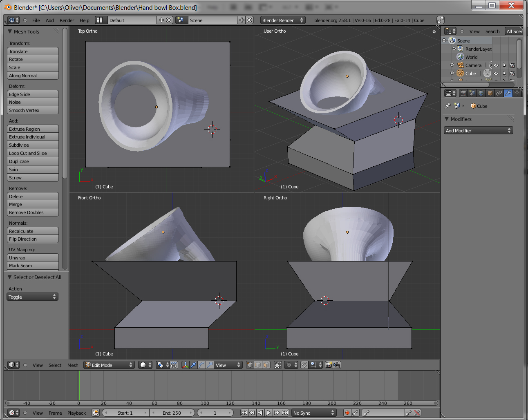Open the World properties tab globe icon
The width and height of the screenshot is (528, 420).
[x=481, y=93]
